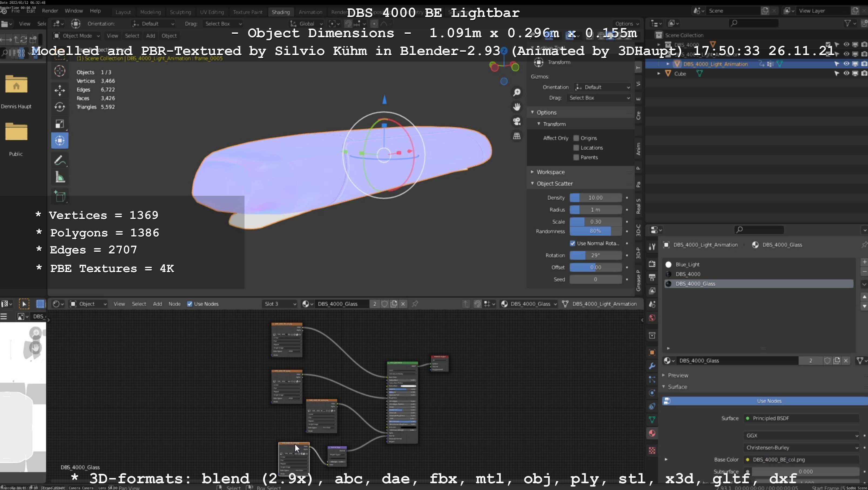Open the Render menu
Screen dimensions: 868x490
pyautogui.click(x=50, y=11)
